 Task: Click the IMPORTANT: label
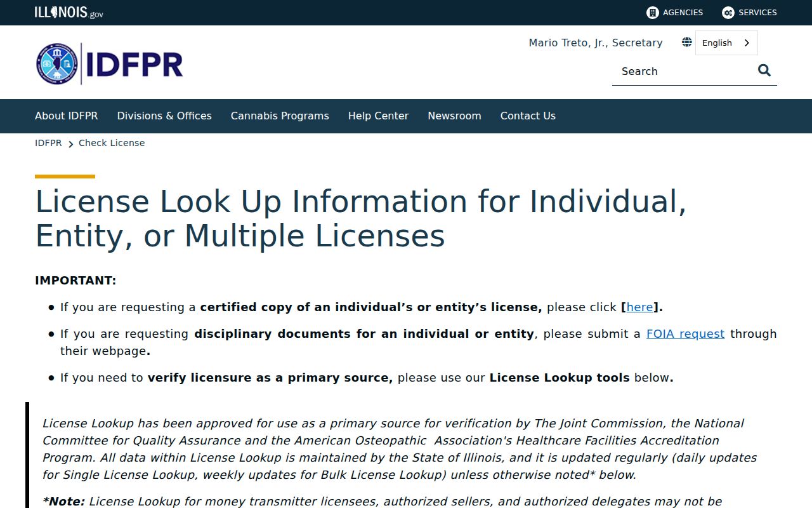(75, 281)
